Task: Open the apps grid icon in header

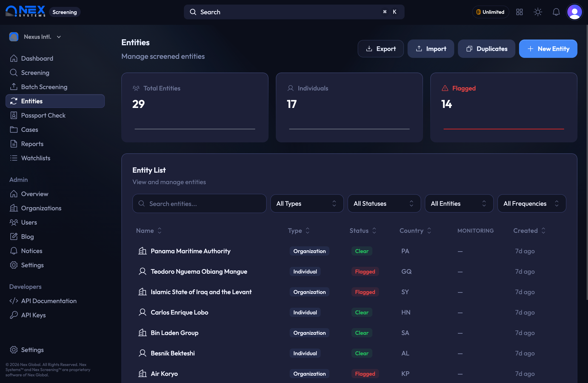Action: coord(519,12)
